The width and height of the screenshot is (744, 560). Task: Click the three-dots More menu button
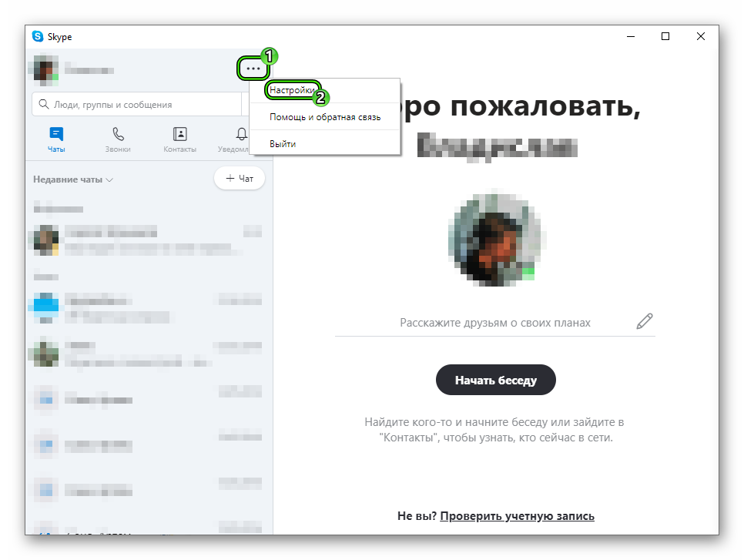click(253, 69)
